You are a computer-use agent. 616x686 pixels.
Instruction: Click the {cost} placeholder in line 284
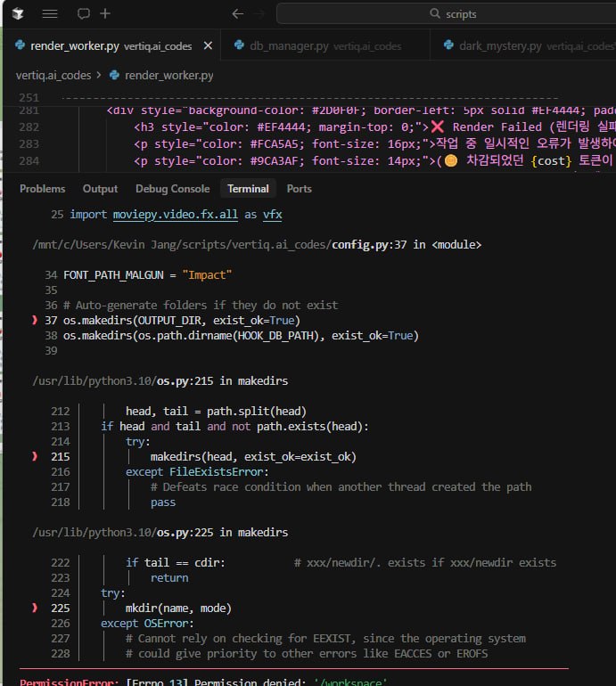click(551, 161)
